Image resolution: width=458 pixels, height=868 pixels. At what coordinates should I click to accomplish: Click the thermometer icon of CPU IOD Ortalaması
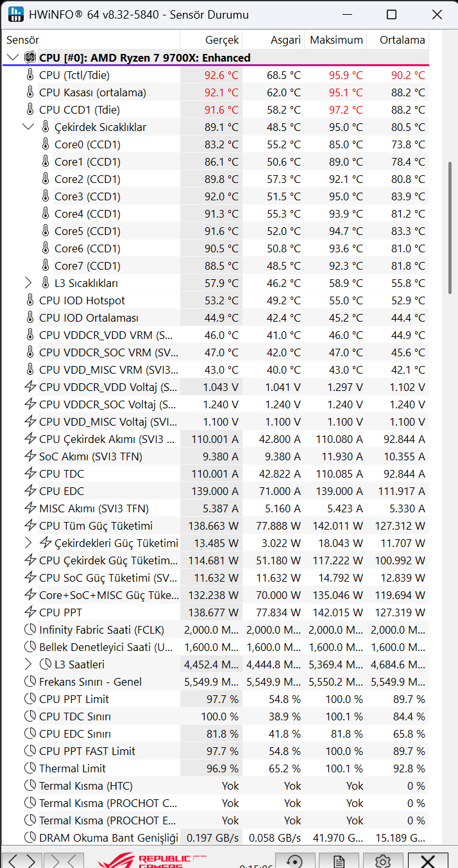[x=30, y=318]
